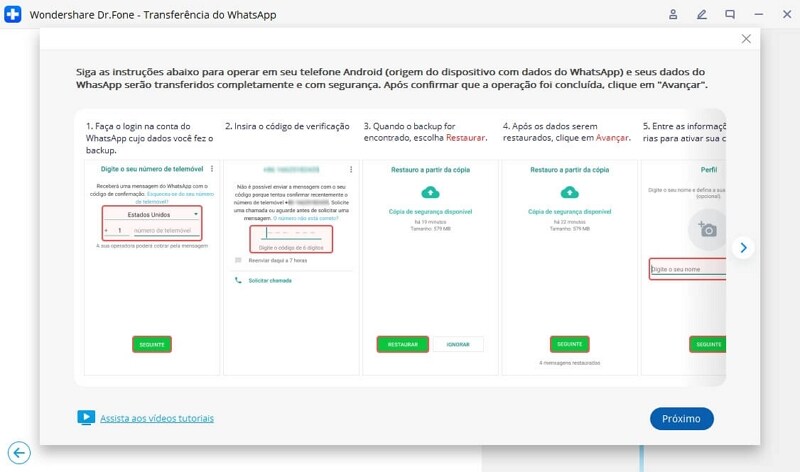Click Solicitar chamada in step 2 image
This screenshot has height=472, width=800.
(x=270, y=281)
